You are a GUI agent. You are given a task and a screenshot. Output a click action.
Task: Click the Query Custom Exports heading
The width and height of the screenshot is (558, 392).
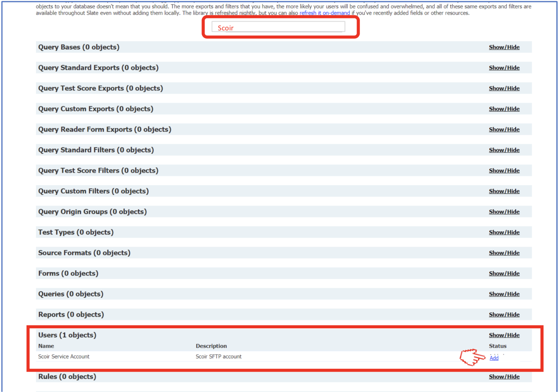pyautogui.click(x=96, y=109)
